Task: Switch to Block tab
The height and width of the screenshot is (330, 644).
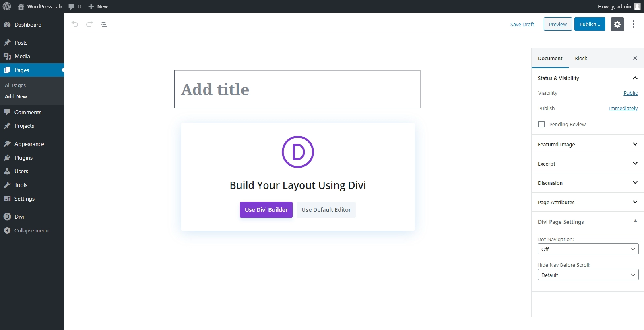Action: 581,58
